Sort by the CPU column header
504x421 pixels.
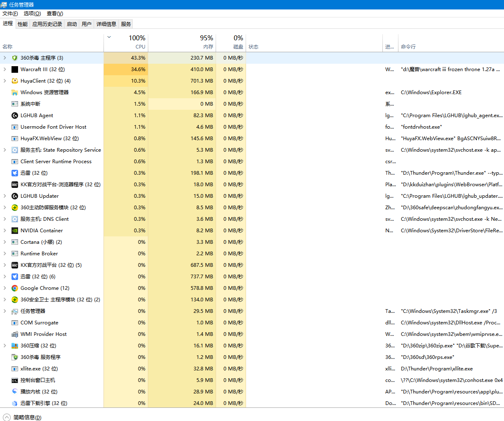click(126, 42)
